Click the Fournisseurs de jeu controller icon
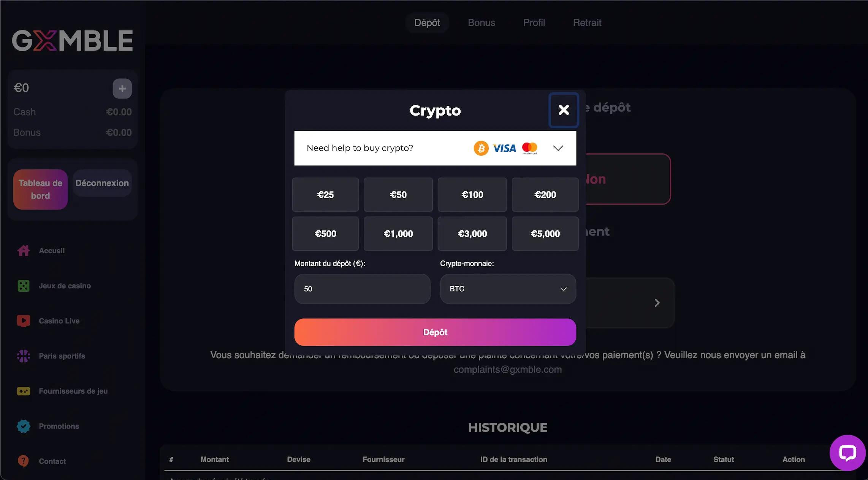 click(x=24, y=391)
